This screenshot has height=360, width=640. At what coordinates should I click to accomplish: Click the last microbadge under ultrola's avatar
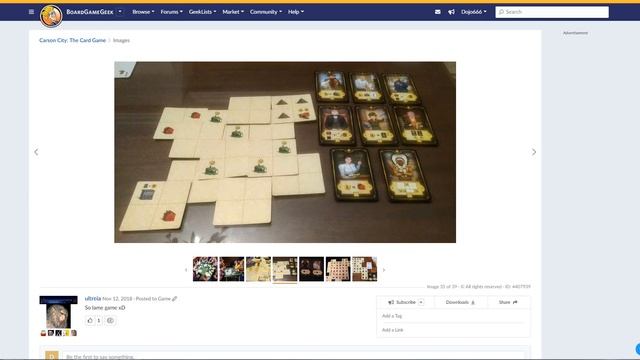pyautogui.click(x=74, y=333)
